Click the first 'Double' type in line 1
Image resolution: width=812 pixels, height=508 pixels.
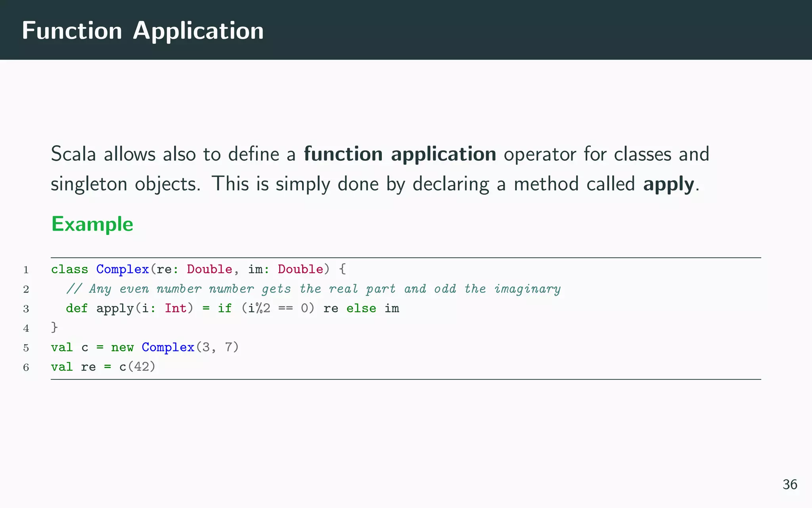(209, 269)
